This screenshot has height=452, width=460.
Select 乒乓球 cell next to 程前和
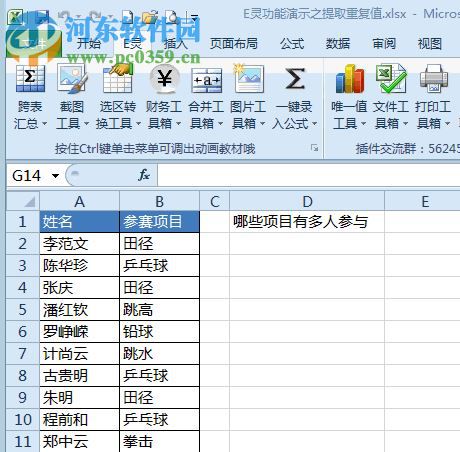click(159, 420)
